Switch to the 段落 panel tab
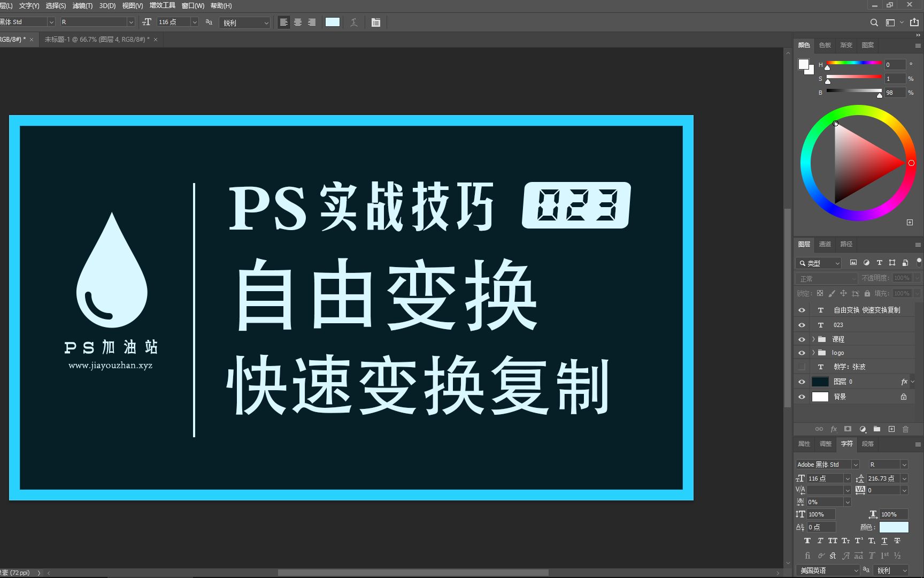The height and width of the screenshot is (578, 924). pyautogui.click(x=868, y=444)
